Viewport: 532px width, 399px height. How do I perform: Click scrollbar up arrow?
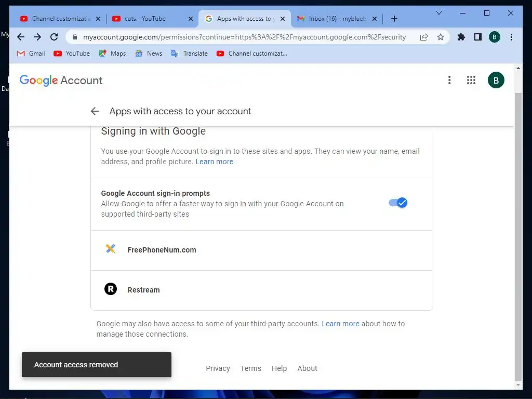click(518, 68)
